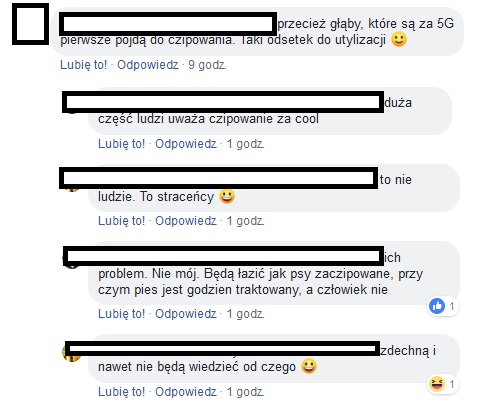Reply to the comment about czipowanie za cool

tap(186, 144)
